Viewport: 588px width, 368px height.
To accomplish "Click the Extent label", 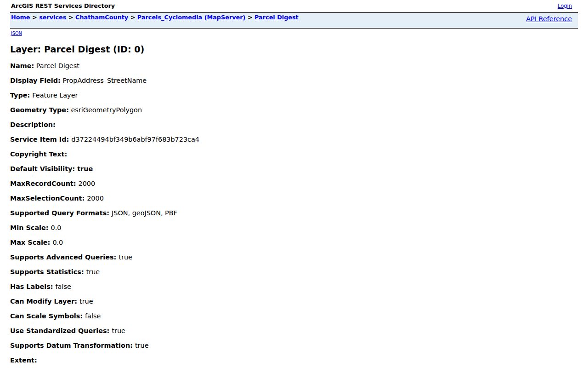I will 23,360.
